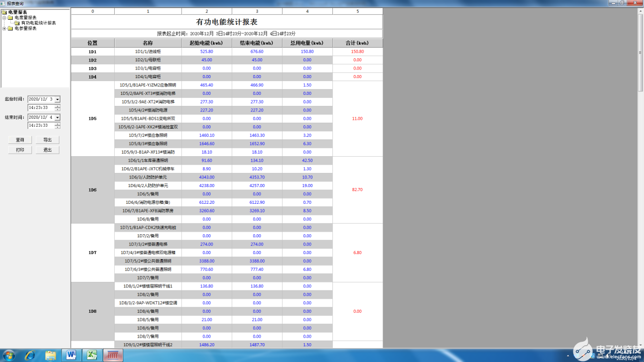This screenshot has width=644, height=362.
Task: Click the 有功电能统计报表 folder icon
Action: click(x=17, y=23)
